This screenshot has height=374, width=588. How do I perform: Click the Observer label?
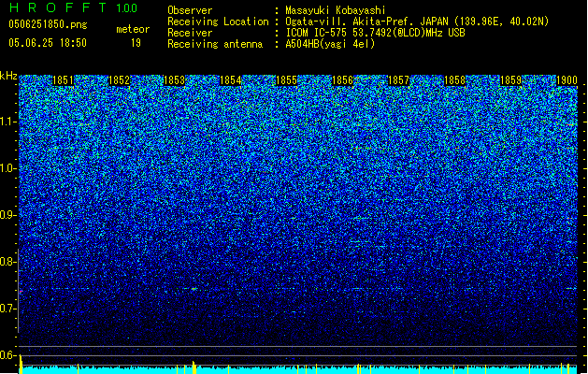pyautogui.click(x=190, y=10)
